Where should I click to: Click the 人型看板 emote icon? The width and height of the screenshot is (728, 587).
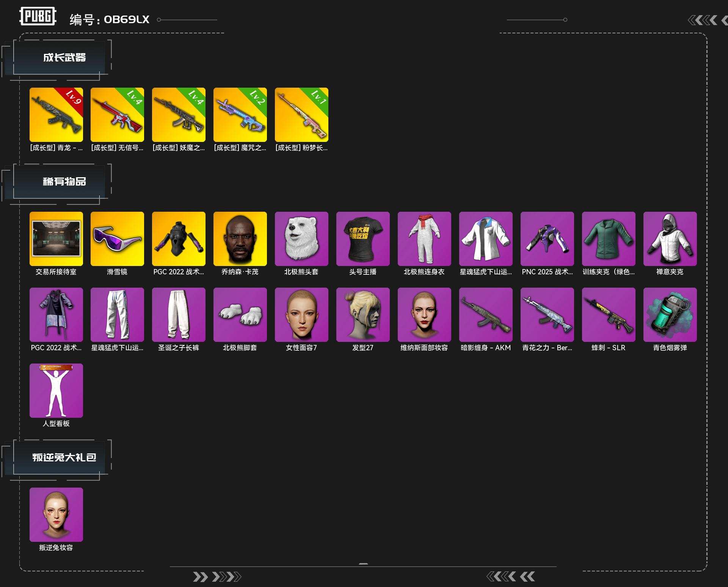pyautogui.click(x=56, y=390)
